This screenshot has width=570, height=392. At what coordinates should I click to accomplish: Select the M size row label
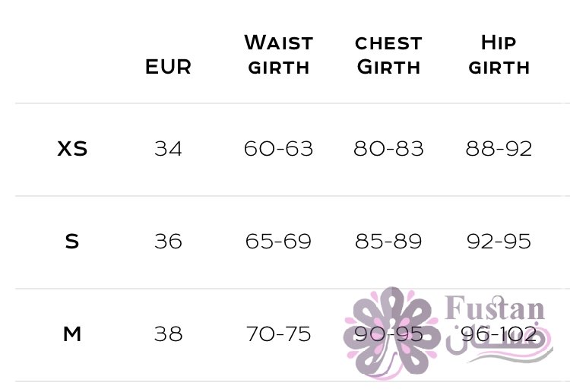(72, 334)
